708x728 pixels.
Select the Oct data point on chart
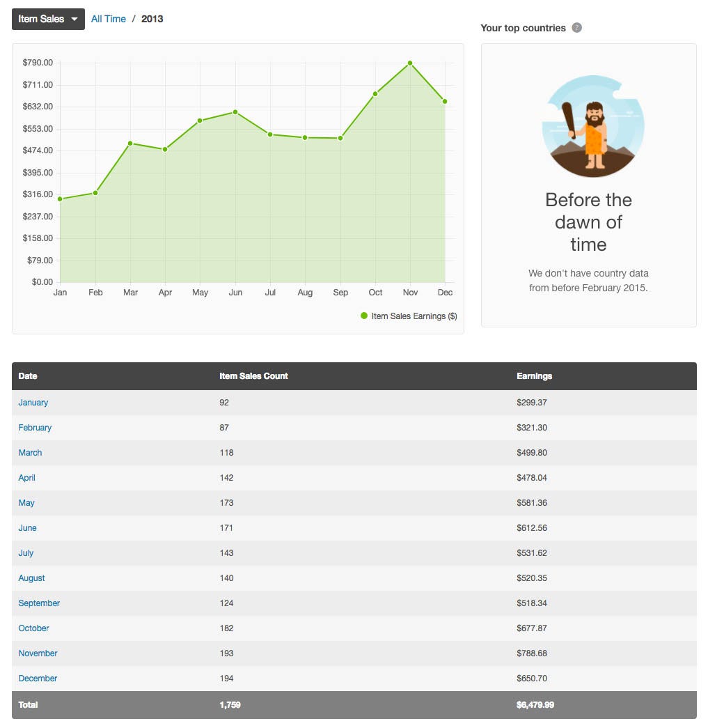375,94
